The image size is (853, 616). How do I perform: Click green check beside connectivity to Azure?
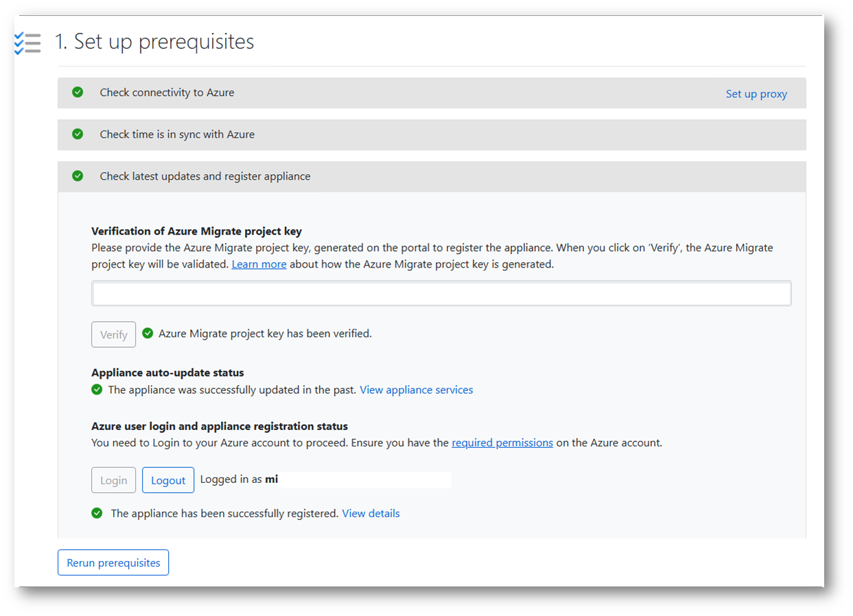click(78, 93)
